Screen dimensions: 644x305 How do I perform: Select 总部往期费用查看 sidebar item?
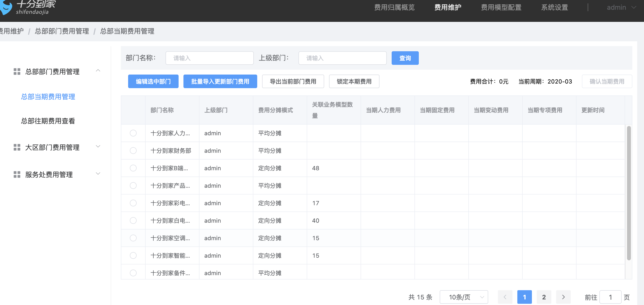click(48, 121)
